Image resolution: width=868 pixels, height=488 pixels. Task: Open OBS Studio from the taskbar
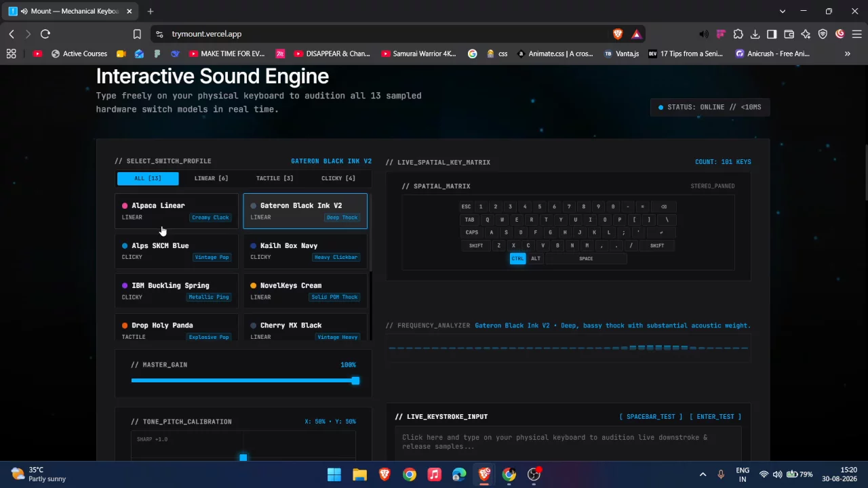pos(534,474)
